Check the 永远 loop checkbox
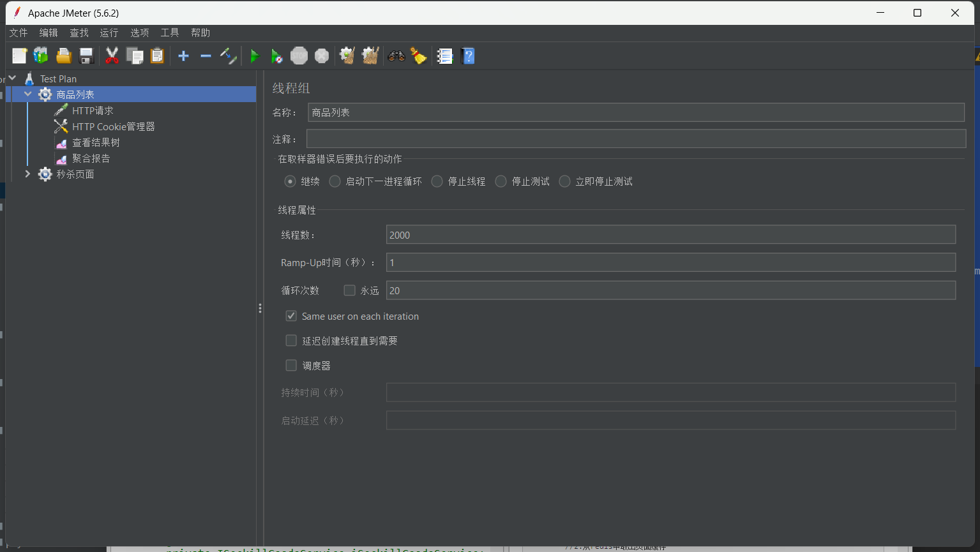This screenshot has width=980, height=552. 349,290
